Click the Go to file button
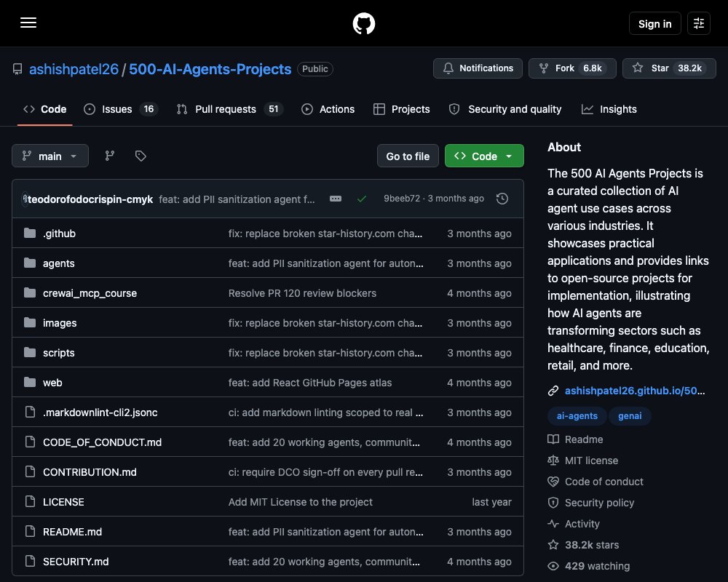 (408, 156)
